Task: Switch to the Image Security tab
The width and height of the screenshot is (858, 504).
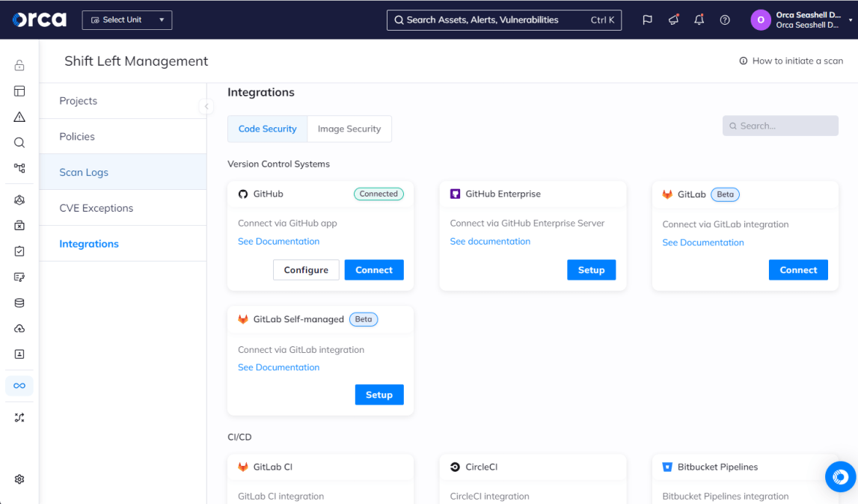Action: 349,129
